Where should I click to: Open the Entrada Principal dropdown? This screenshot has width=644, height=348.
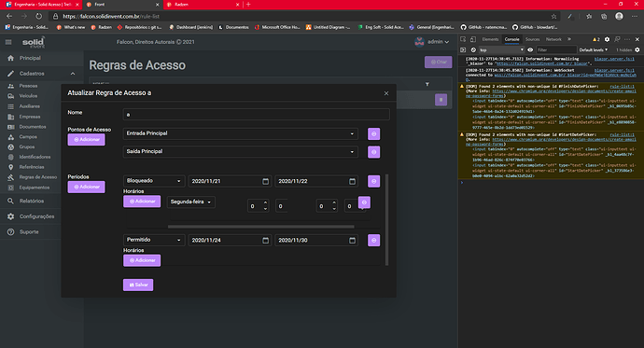coord(240,133)
